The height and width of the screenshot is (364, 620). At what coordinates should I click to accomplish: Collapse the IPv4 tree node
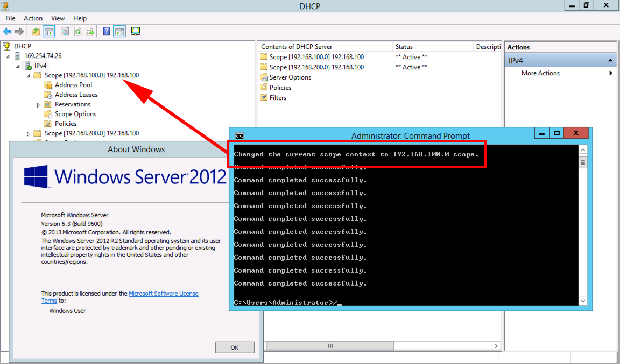pyautogui.click(x=18, y=65)
